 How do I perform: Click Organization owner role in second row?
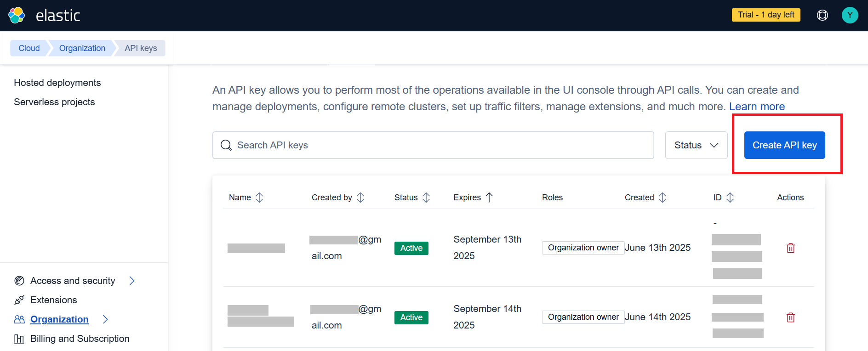pos(583,317)
